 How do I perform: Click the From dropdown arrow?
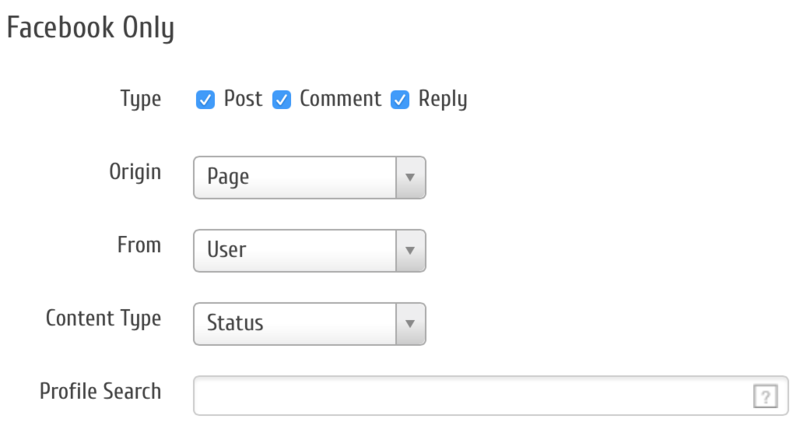pyautogui.click(x=409, y=250)
